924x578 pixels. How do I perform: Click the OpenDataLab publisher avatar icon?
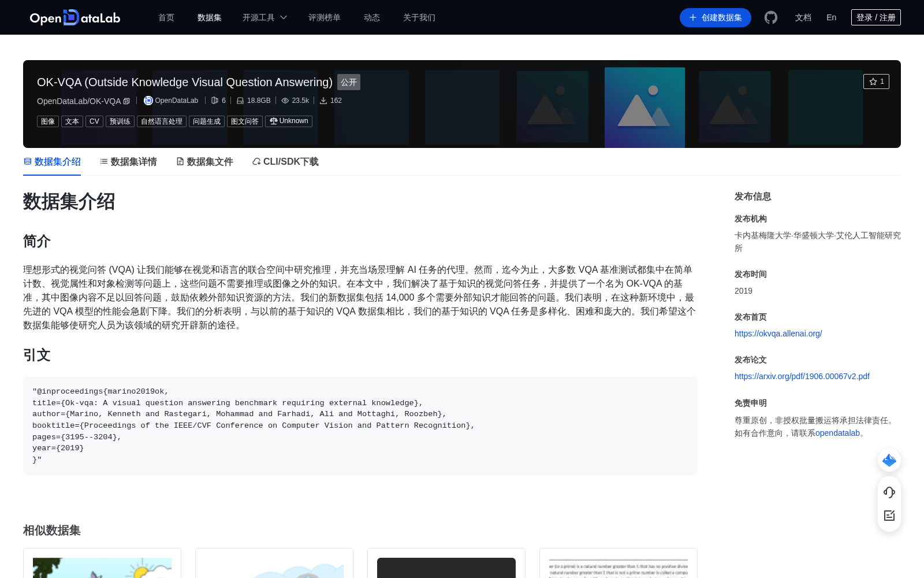click(148, 101)
